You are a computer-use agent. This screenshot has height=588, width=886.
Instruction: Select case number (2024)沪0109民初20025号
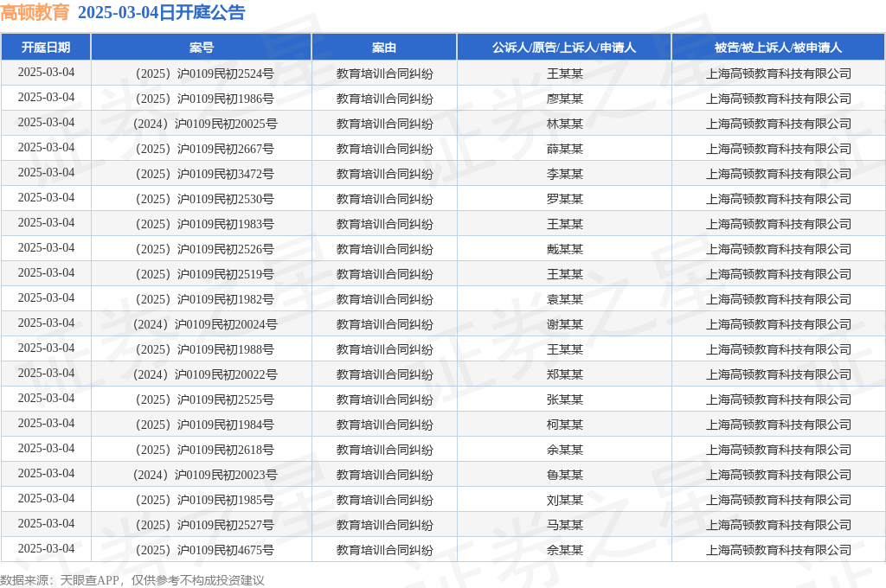pyautogui.click(x=204, y=124)
